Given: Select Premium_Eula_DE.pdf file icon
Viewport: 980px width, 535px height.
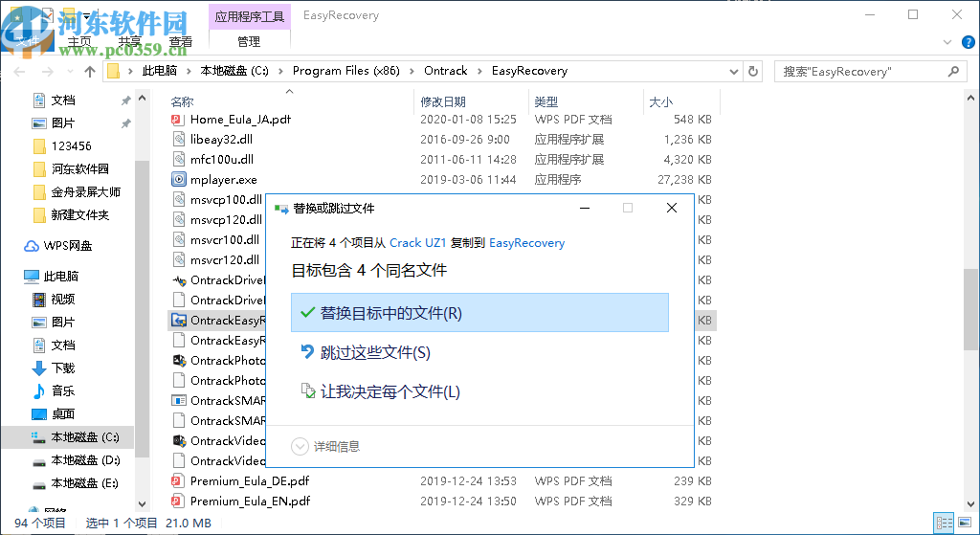Looking at the screenshot, I should click(x=178, y=480).
